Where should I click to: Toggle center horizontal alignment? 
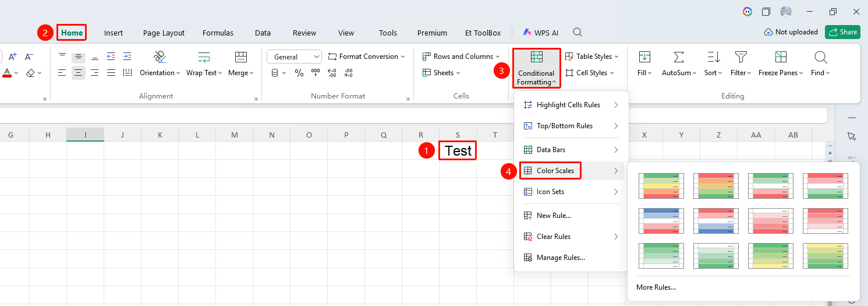coord(79,73)
